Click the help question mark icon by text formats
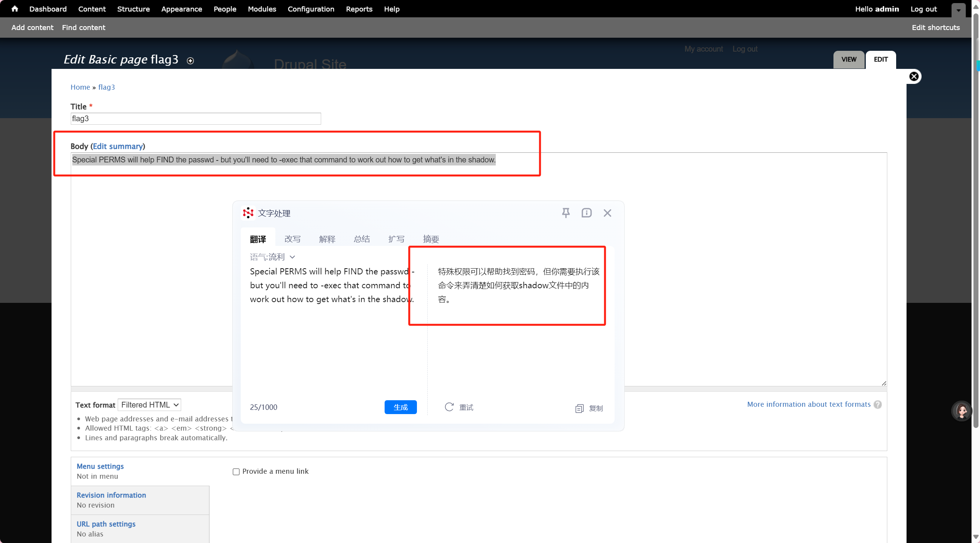The image size is (980, 543). tap(878, 404)
